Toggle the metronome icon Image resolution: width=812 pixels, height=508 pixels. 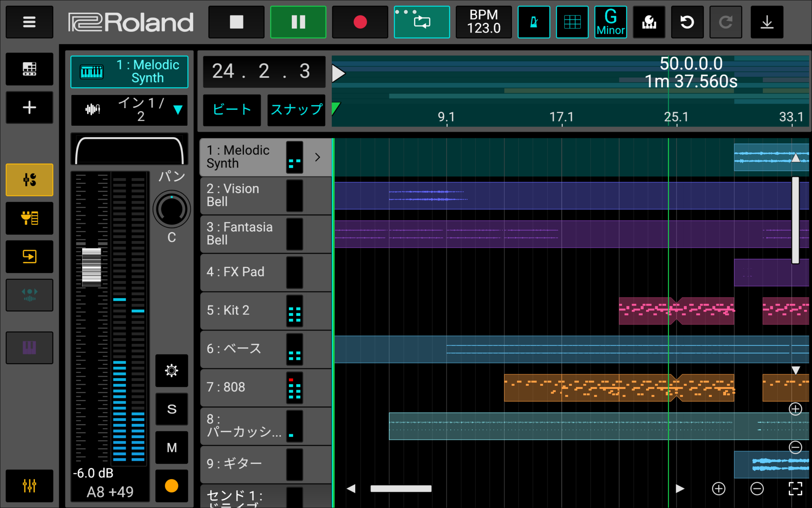tap(534, 22)
